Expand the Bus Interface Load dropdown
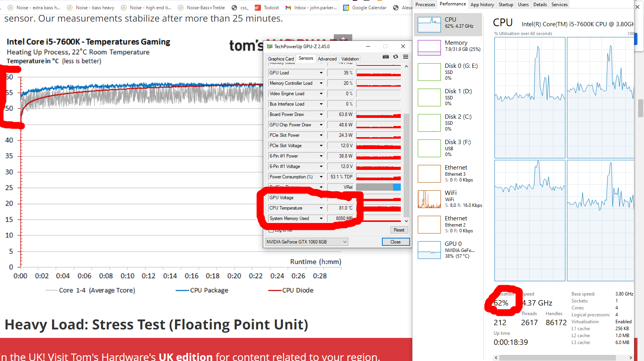The image size is (644, 361). tap(321, 104)
